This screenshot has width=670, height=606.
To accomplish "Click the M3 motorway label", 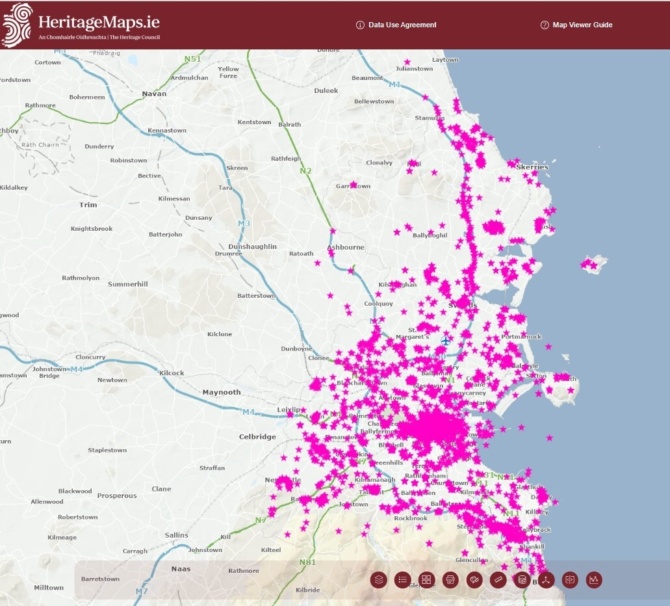I will pos(244,224).
